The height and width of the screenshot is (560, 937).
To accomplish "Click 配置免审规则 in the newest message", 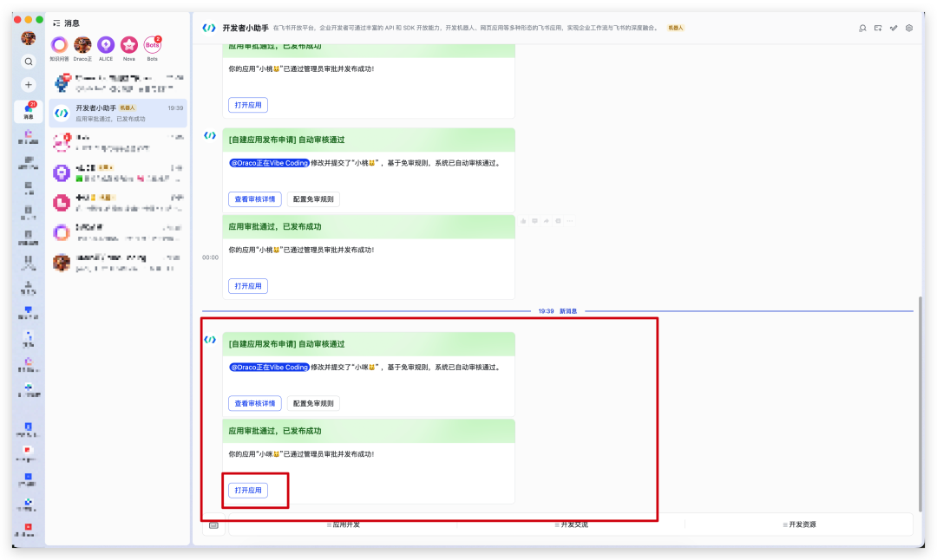I will pyautogui.click(x=313, y=403).
